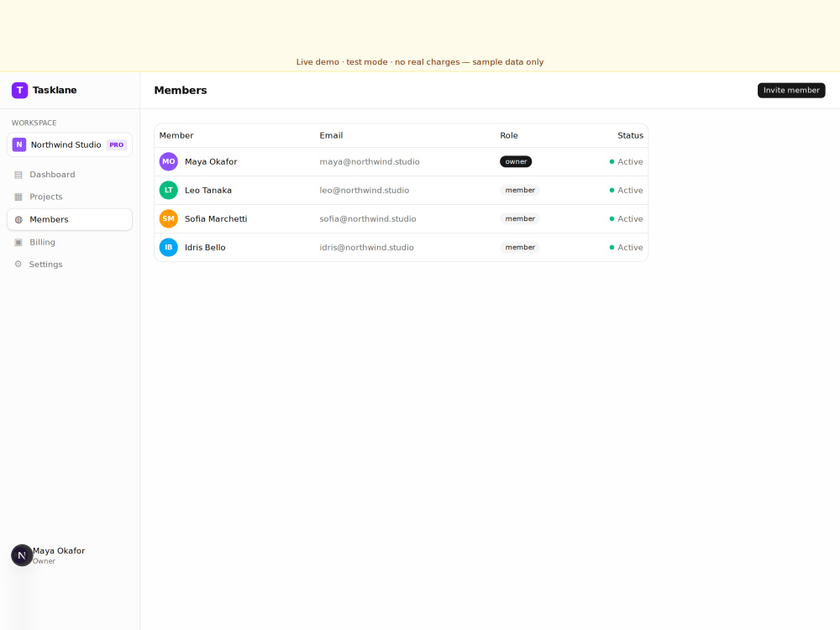Click maya@northwind.studio email
The width and height of the screenshot is (840, 630).
tap(370, 162)
